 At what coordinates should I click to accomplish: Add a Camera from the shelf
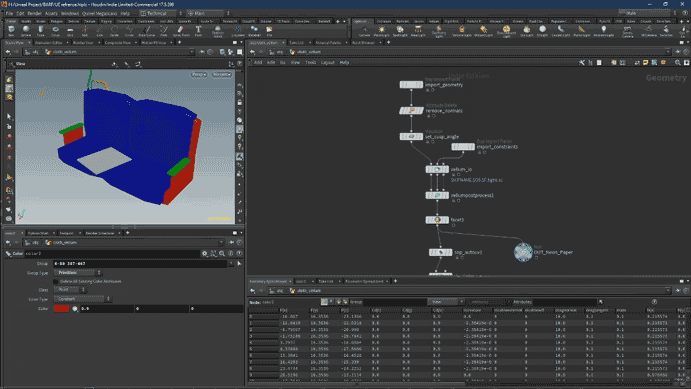(x=364, y=30)
